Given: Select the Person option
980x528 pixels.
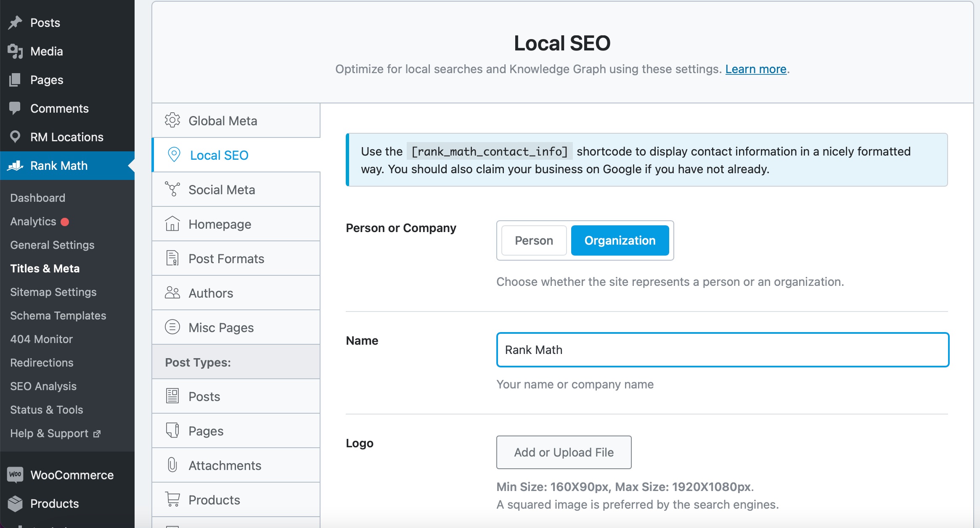Looking at the screenshot, I should point(534,240).
